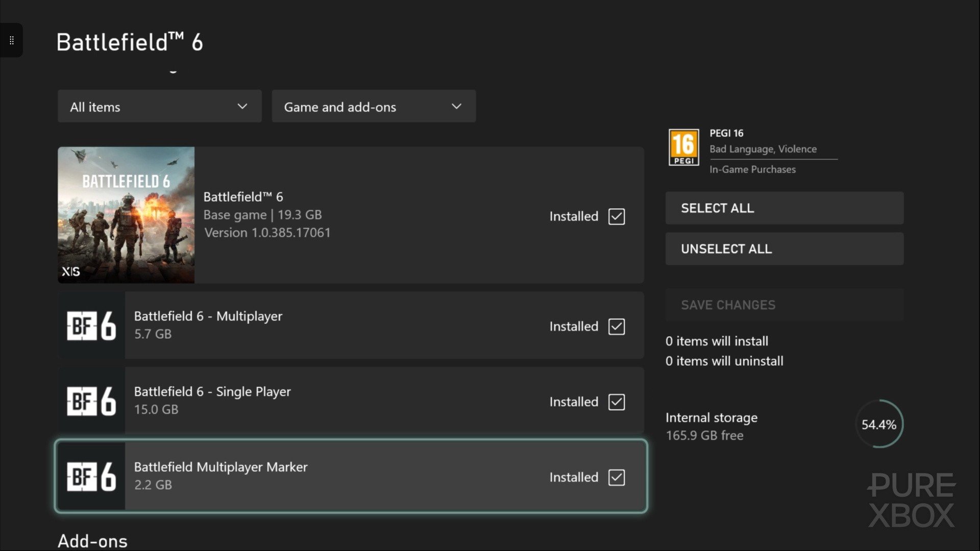Expand the Game and add-ons dropdown
Viewport: 980px width, 551px height.
click(x=374, y=107)
